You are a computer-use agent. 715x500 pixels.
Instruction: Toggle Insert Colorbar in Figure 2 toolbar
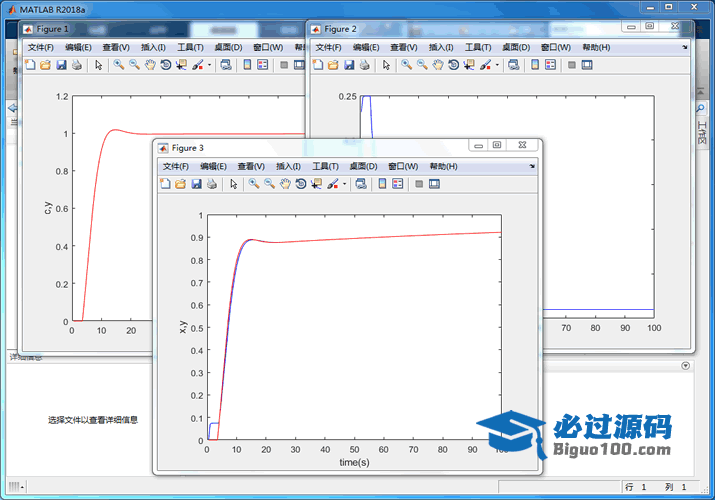tap(535, 65)
